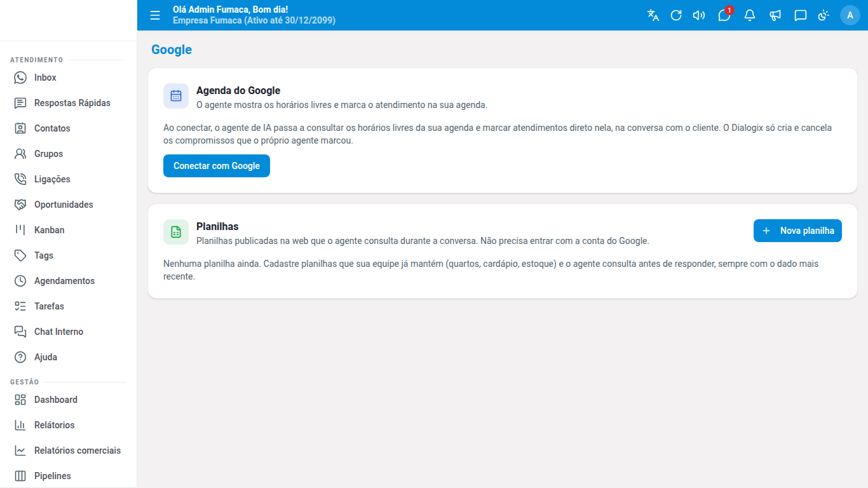868x488 pixels.
Task: Click the Ligações phone icon
Action: (x=20, y=179)
